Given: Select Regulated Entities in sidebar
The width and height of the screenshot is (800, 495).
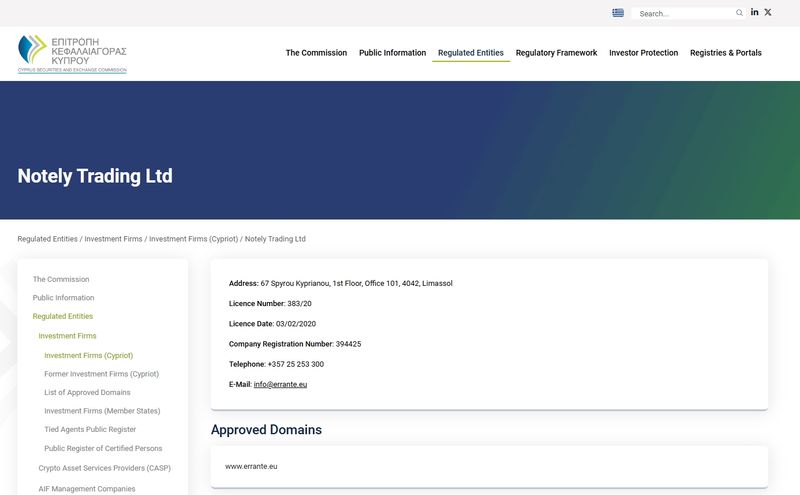Looking at the screenshot, I should [x=63, y=316].
